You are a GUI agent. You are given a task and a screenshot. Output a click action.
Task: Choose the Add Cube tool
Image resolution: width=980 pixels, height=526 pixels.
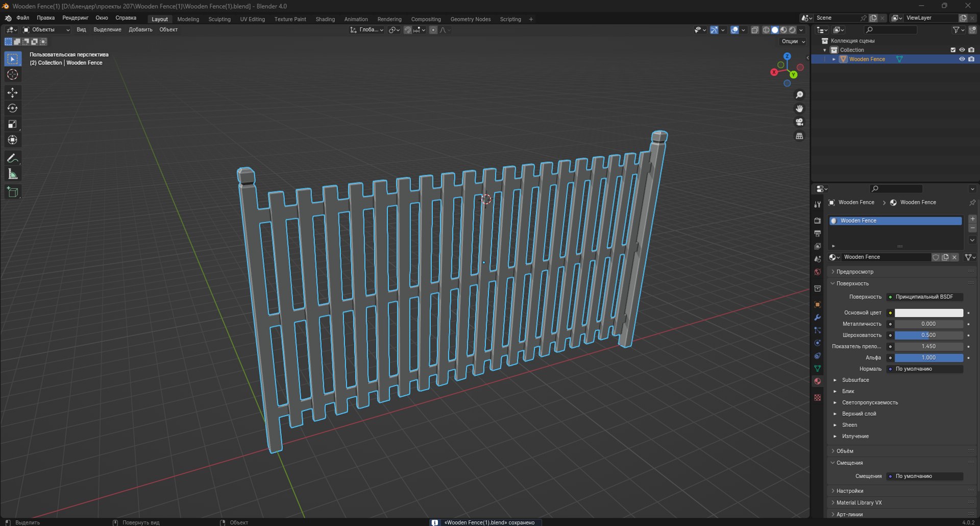[x=13, y=192]
